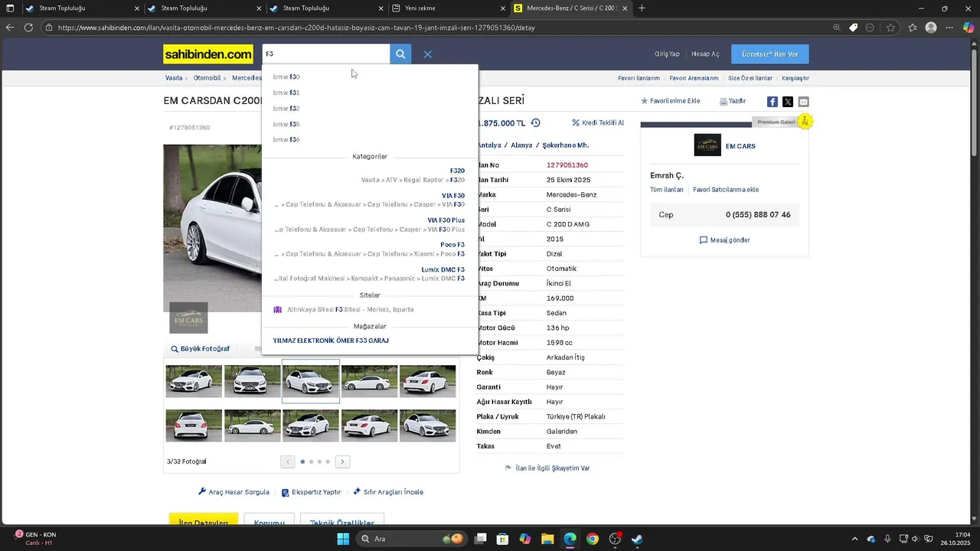
Task: Click Araç Hasar Sorgula wrench link
Action: (x=234, y=492)
